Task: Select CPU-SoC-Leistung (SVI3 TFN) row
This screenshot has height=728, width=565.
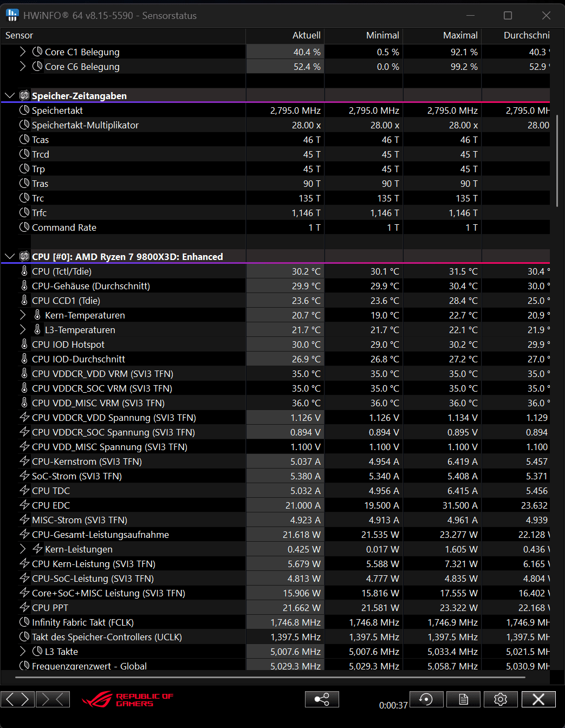Action: (275, 578)
